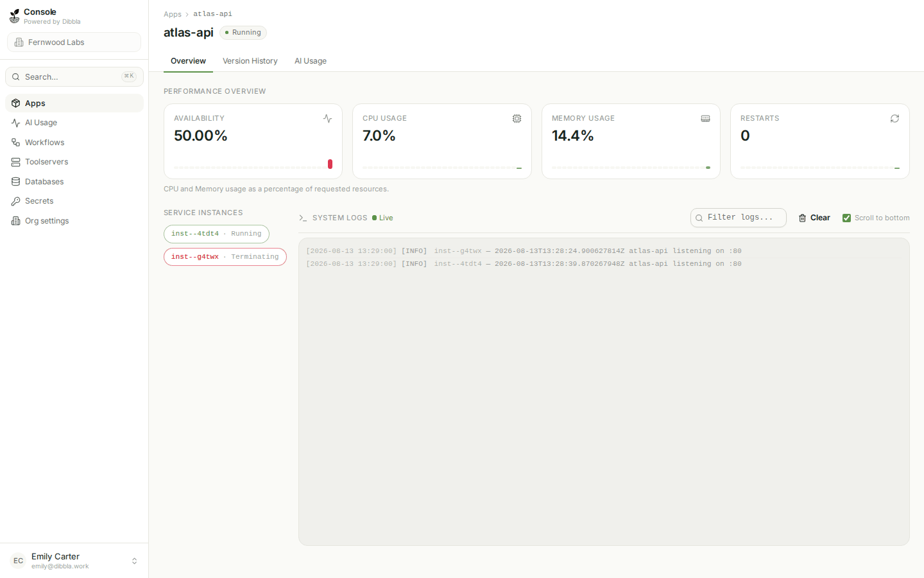Toggle the Scroll to bottom checkbox
Viewport: 924px width, 578px height.
point(846,218)
